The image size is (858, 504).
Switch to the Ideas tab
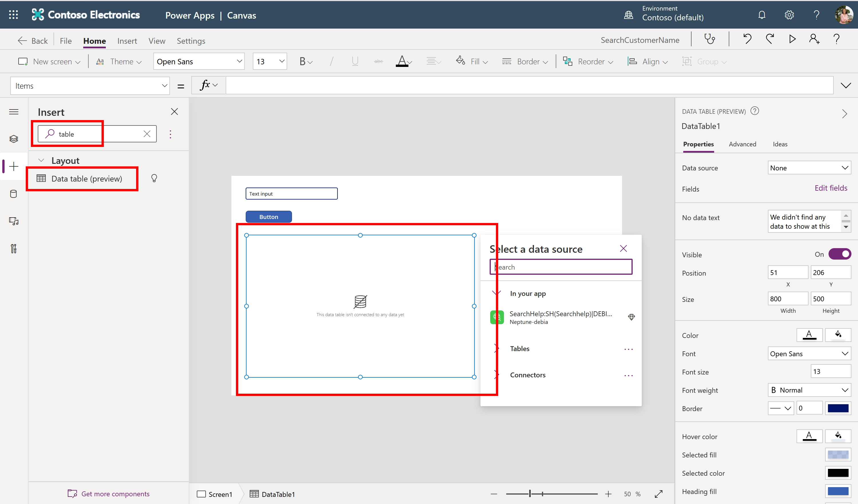[780, 144]
